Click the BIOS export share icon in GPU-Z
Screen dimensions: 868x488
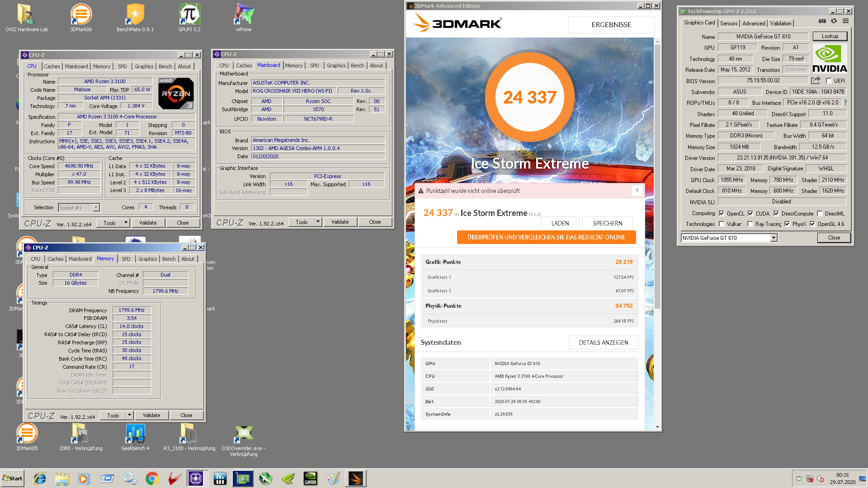pos(816,80)
